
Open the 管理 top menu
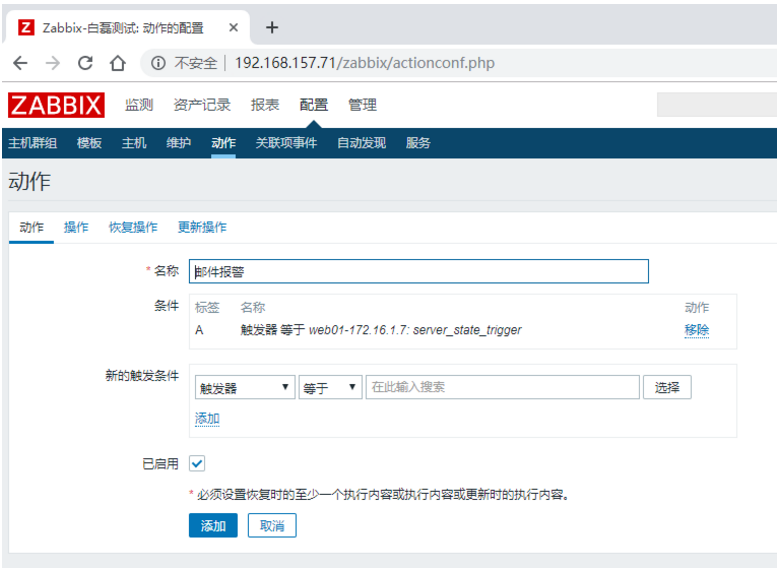(x=363, y=105)
